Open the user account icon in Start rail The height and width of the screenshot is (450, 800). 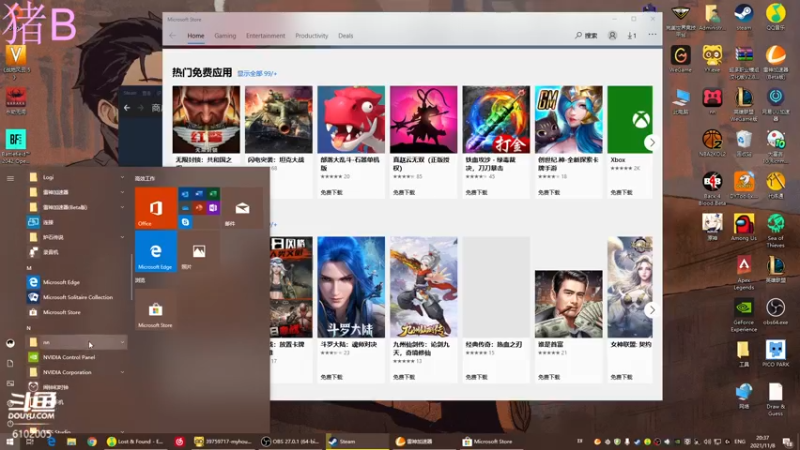pyautogui.click(x=10, y=343)
